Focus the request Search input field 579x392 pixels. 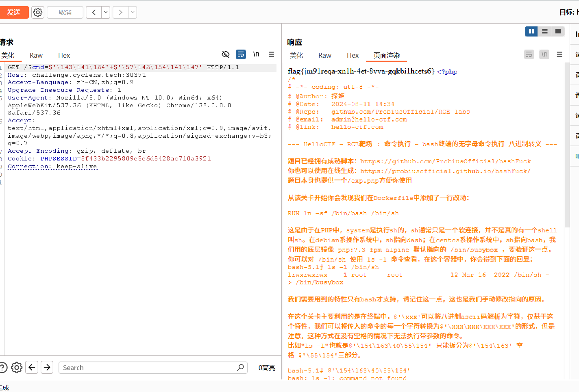point(153,368)
